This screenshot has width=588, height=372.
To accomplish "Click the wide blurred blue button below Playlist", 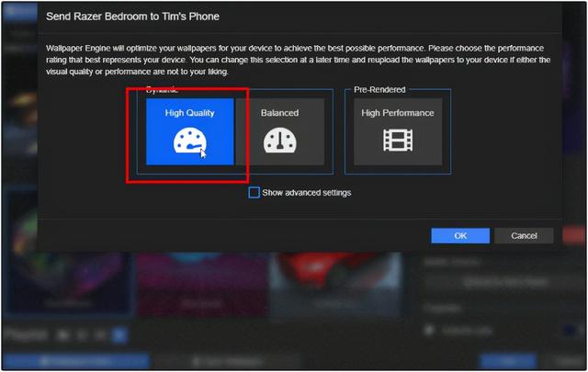I will pyautogui.click(x=76, y=362).
